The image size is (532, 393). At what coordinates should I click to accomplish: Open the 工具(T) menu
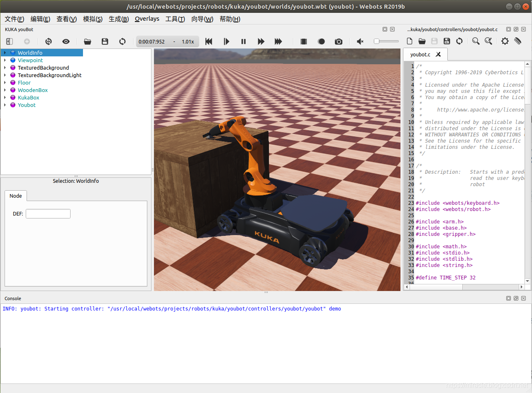click(175, 19)
